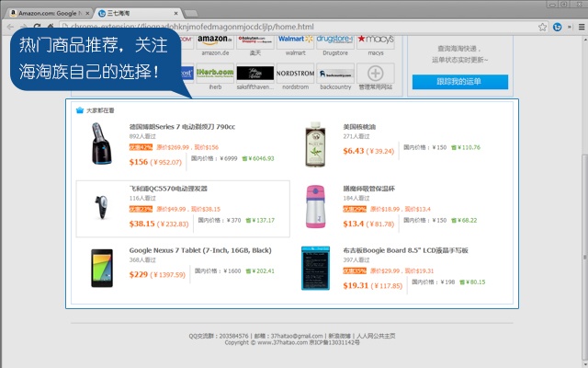Open the Drugstore store logo
This screenshot has height=368, width=588.
click(335, 41)
